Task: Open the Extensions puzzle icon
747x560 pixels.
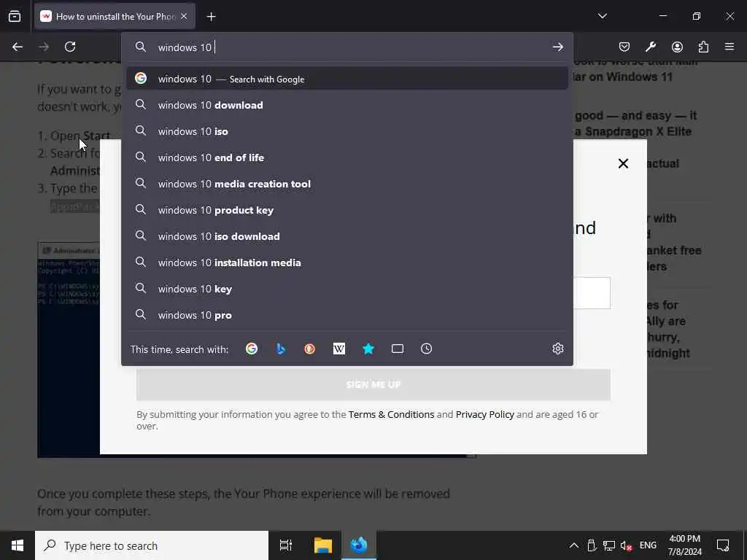Action: coord(703,47)
